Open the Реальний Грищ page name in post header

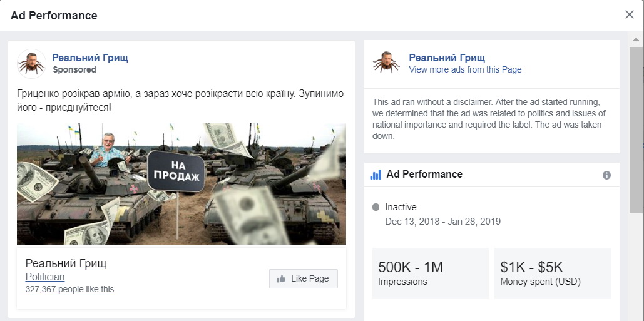click(x=90, y=58)
